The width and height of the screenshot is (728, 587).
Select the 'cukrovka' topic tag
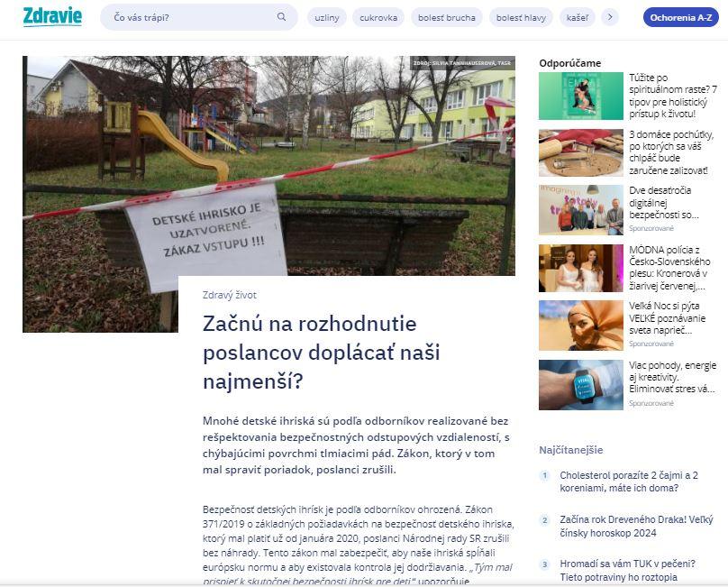coord(378,17)
